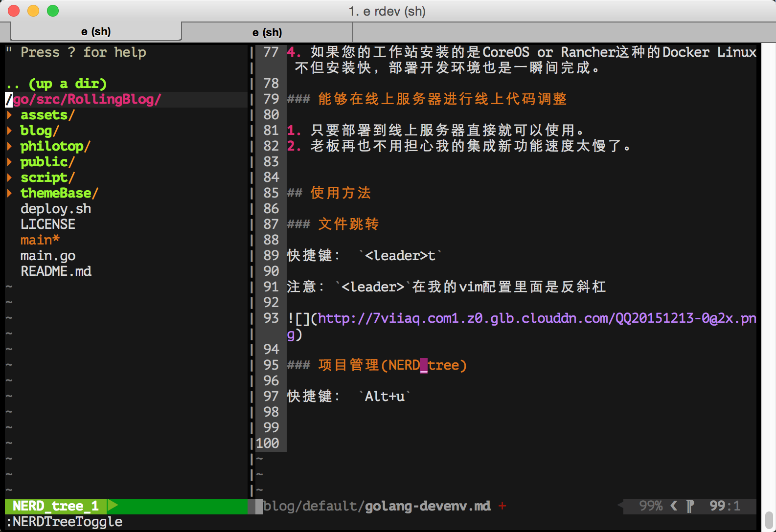
Task: Open README.md from the tree
Action: [56, 271]
